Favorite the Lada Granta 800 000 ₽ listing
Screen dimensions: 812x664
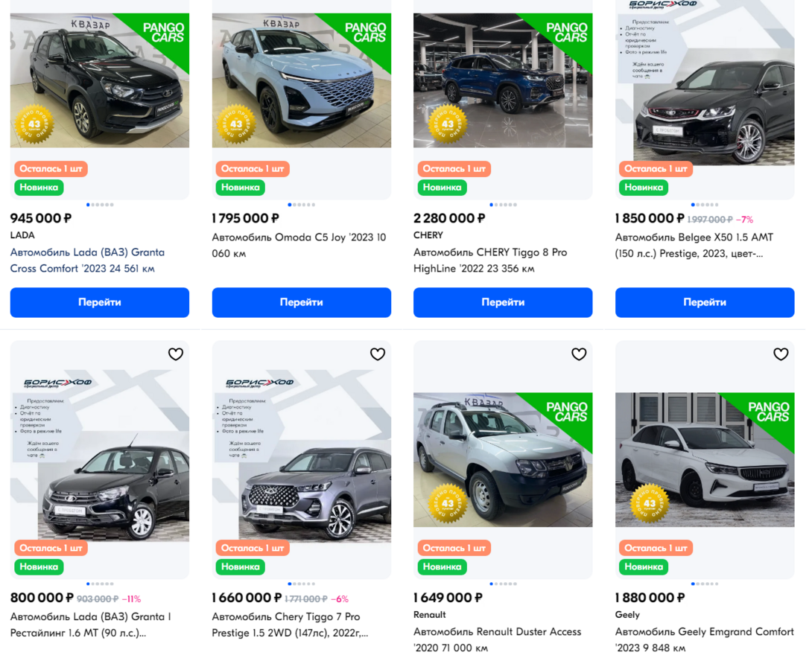(176, 354)
